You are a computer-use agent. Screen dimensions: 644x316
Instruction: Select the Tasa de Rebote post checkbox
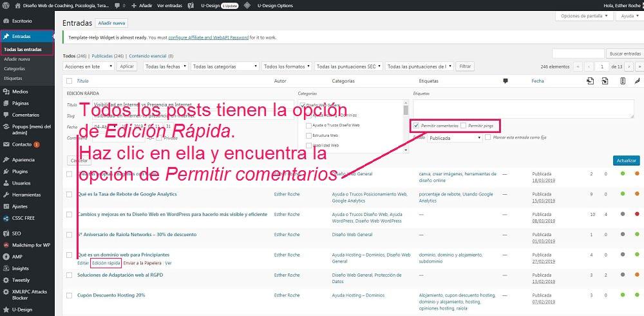(x=70, y=194)
